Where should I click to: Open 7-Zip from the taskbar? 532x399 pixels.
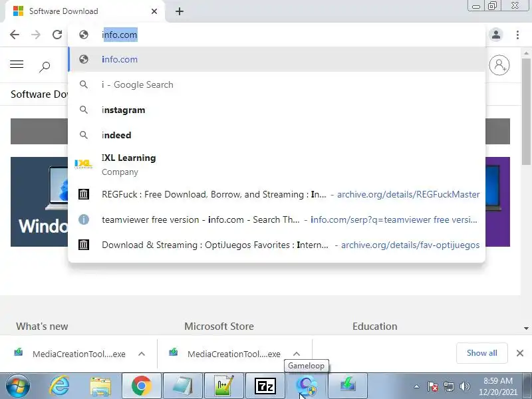(265, 386)
